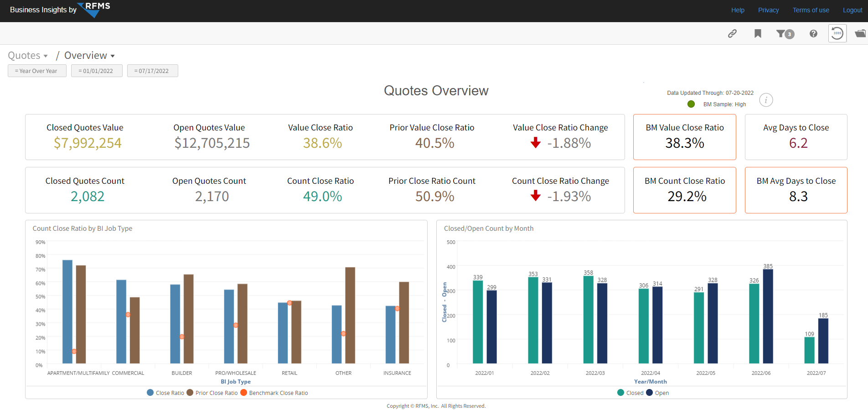Toggle the Prior Close Ratio legend series
Screen dimensions: 868x410
(x=212, y=393)
